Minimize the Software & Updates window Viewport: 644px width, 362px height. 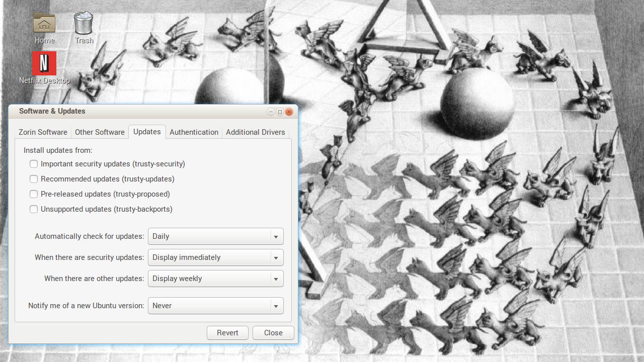(x=271, y=112)
